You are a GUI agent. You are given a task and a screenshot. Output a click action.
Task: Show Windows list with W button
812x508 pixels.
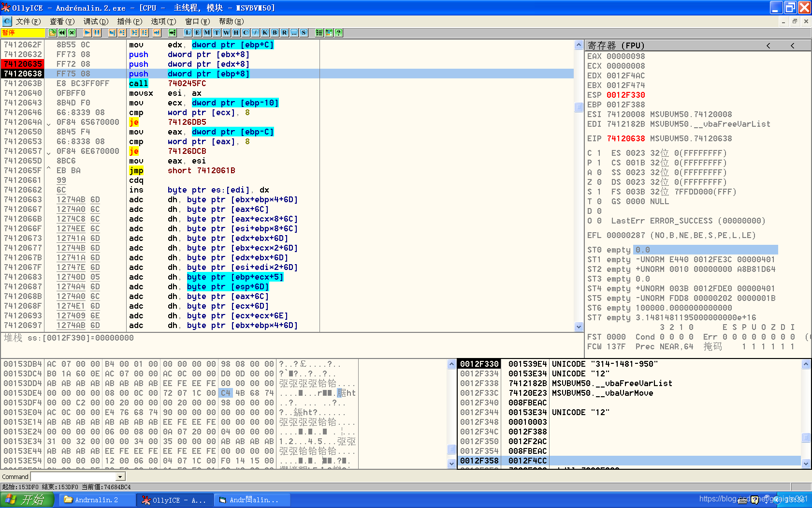(x=226, y=32)
